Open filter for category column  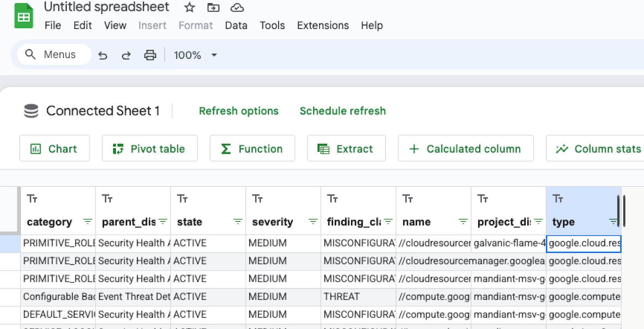point(87,221)
